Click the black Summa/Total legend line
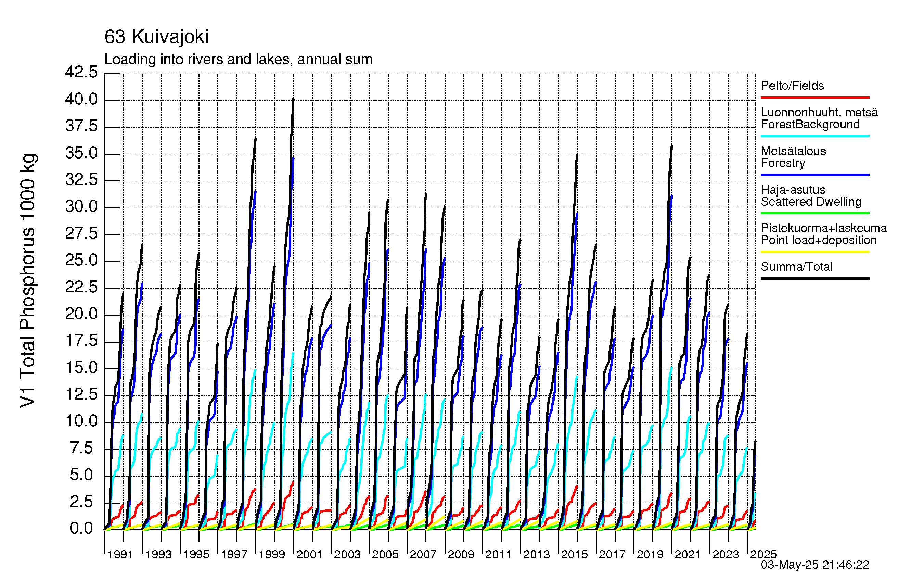924x582 pixels. [x=815, y=278]
